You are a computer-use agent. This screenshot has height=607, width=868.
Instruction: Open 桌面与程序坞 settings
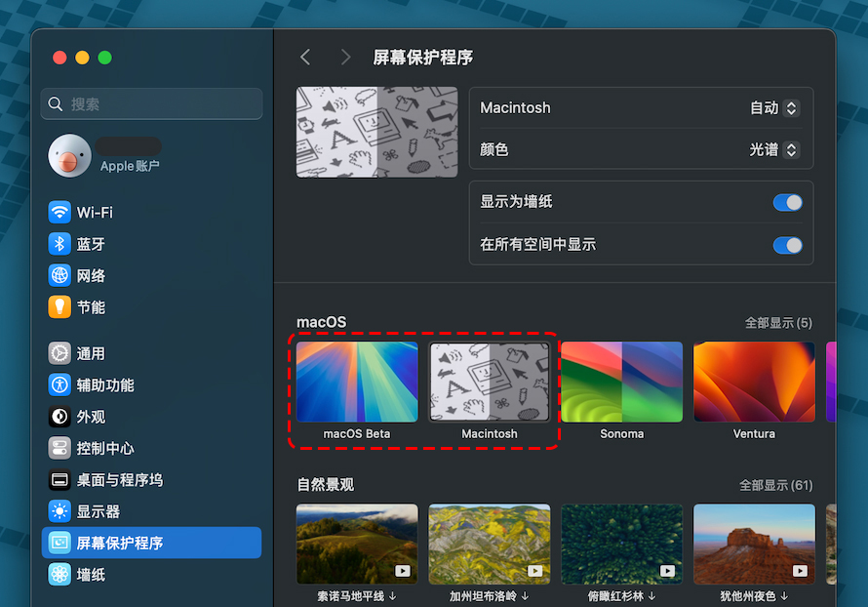pyautogui.click(x=151, y=479)
